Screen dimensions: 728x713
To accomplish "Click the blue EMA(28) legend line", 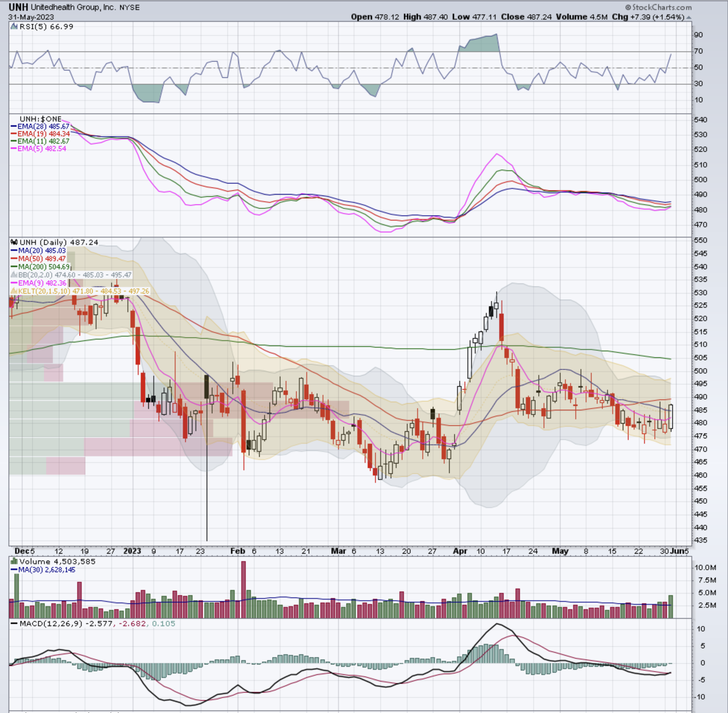I will pos(14,127).
